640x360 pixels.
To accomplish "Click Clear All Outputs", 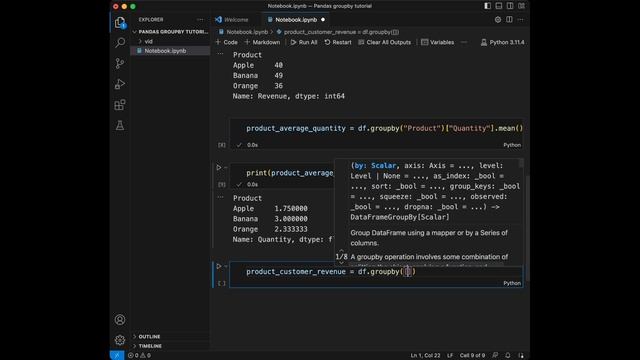I will coord(384,42).
